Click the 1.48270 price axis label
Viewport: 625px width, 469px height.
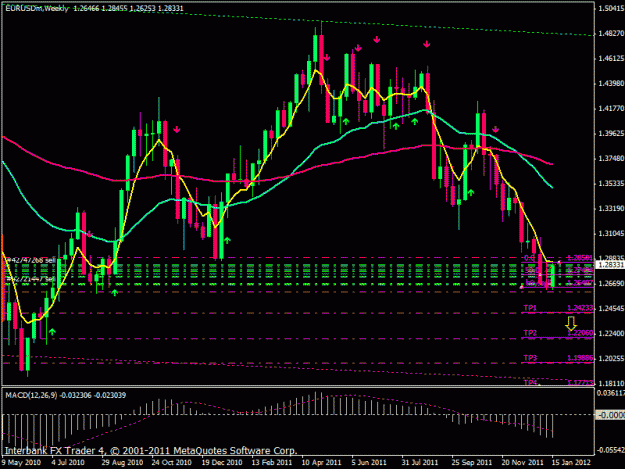[x=611, y=34]
